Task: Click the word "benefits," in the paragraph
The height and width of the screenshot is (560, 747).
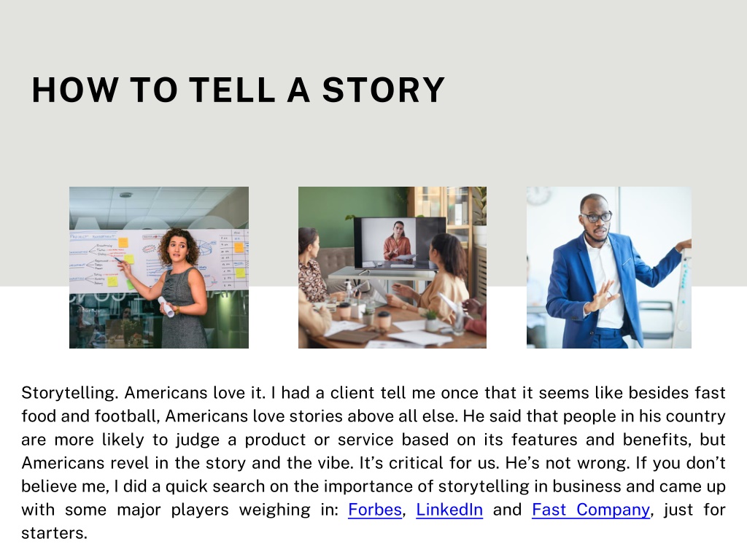Action: (x=657, y=440)
